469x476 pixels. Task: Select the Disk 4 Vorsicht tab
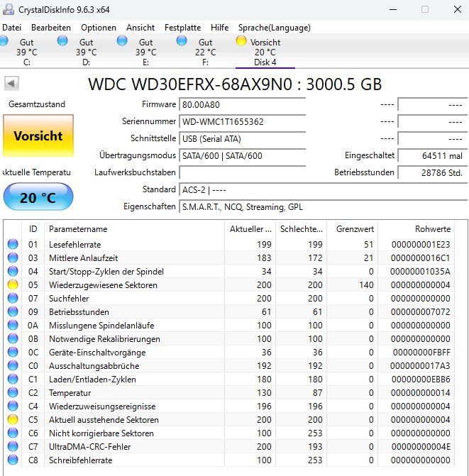265,51
